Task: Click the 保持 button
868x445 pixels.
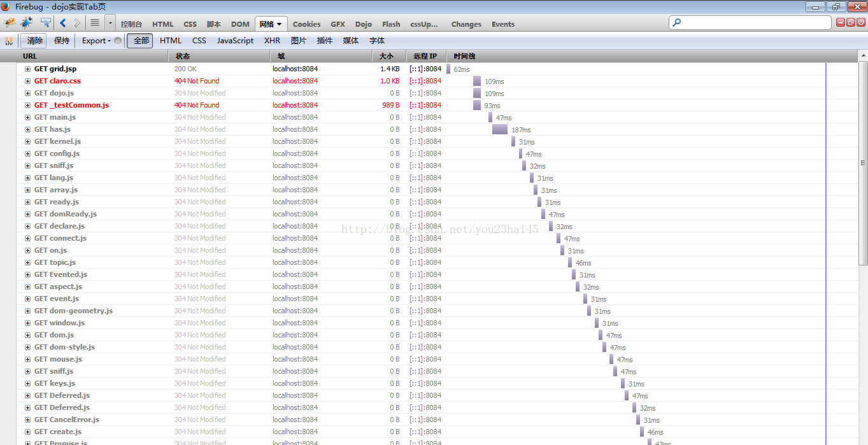Action: point(62,41)
